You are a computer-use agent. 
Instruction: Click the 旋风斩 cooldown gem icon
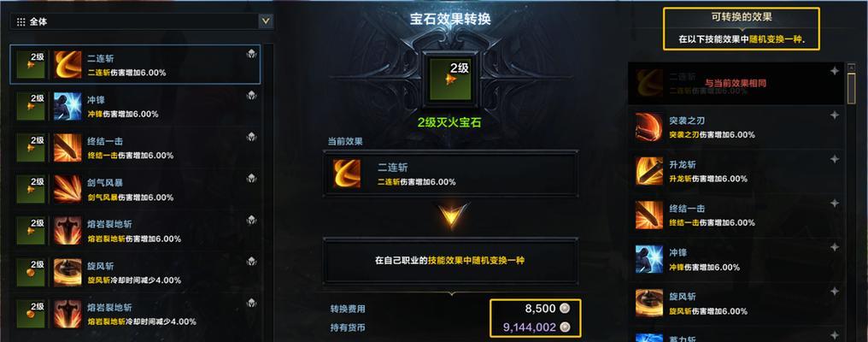(x=31, y=272)
